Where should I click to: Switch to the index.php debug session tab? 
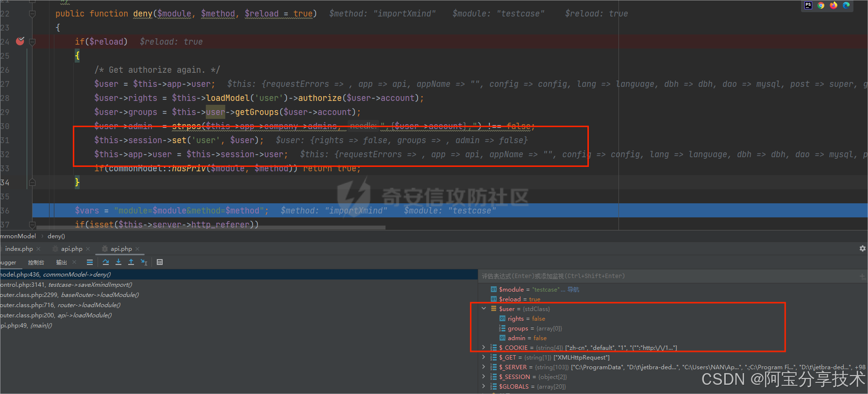coord(19,249)
